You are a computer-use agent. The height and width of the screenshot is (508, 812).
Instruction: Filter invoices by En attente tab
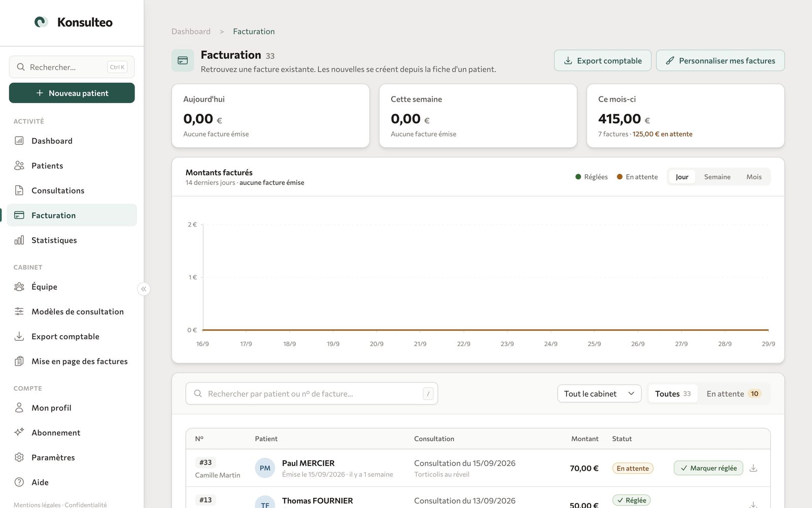[733, 394]
